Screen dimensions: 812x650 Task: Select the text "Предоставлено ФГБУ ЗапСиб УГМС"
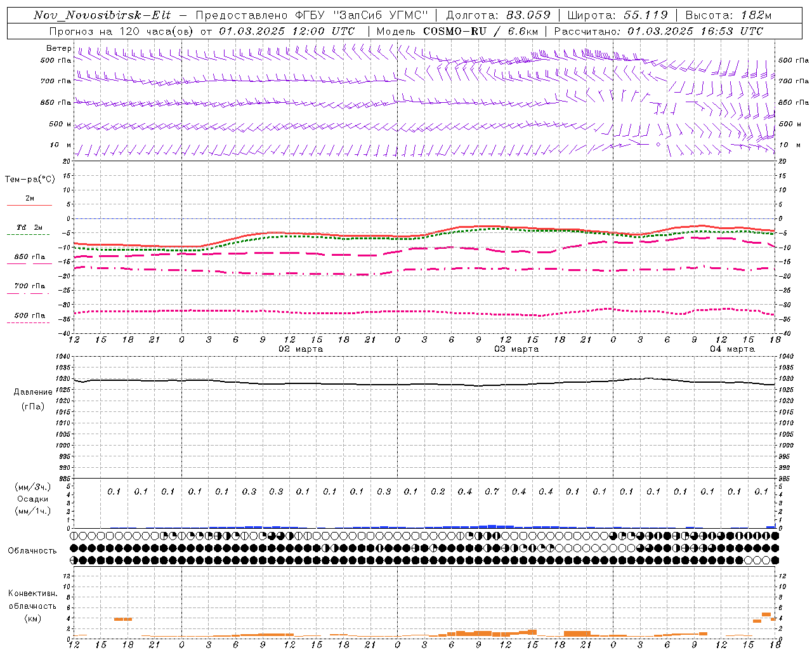click(312, 15)
